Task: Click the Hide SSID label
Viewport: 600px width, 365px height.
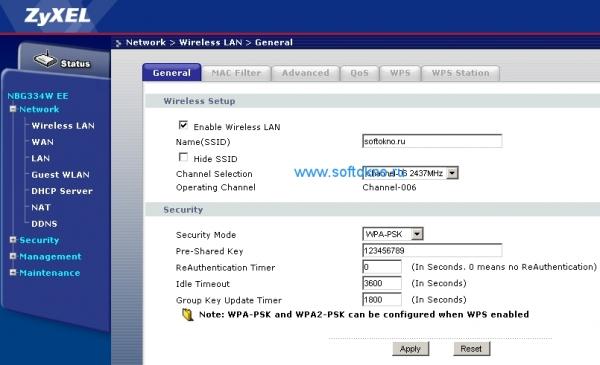Action: [x=215, y=159]
